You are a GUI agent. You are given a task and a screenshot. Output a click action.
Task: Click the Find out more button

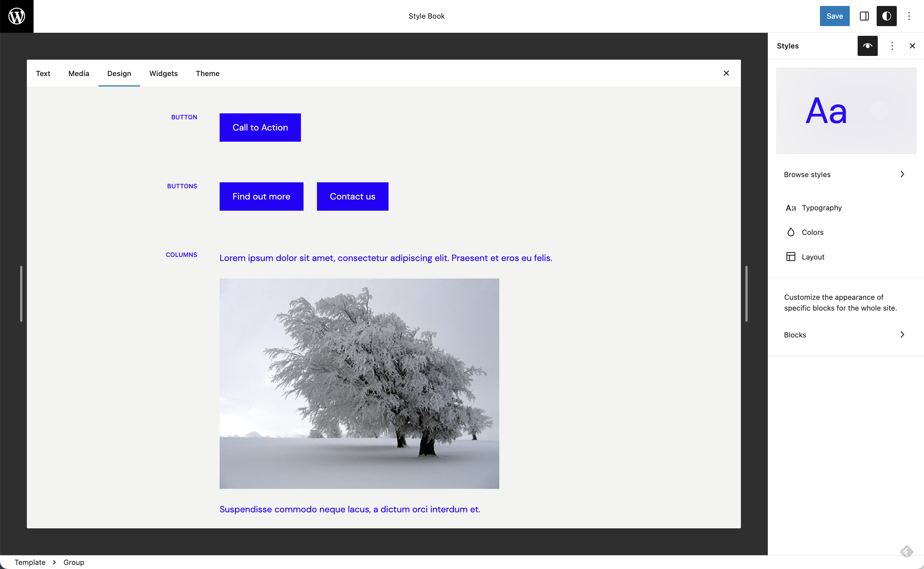click(261, 197)
